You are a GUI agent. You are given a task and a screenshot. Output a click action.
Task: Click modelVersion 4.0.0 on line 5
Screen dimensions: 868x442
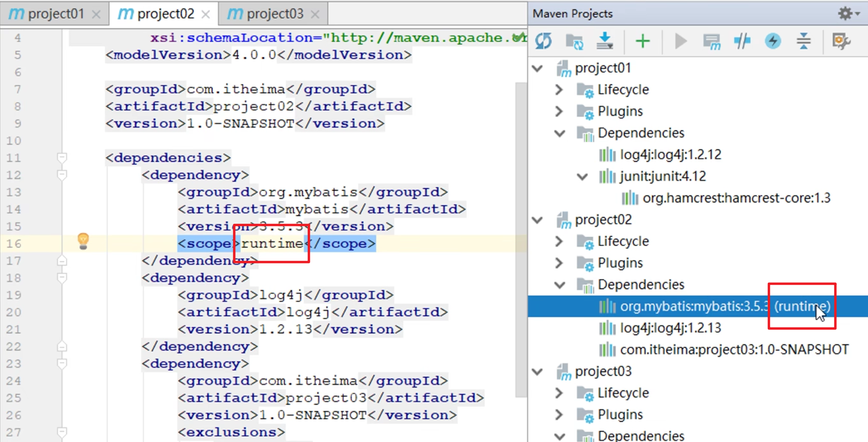coord(254,55)
